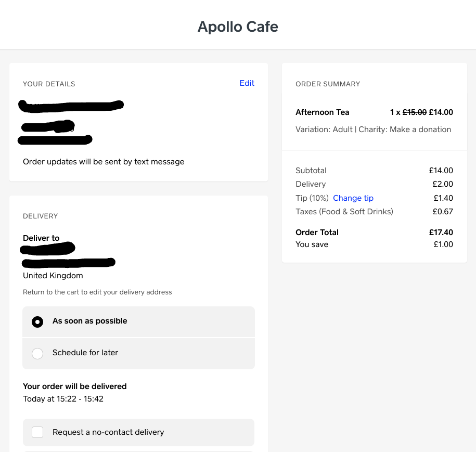Click the United Kingdom address line
Image resolution: width=476 pixels, height=452 pixels.
[x=53, y=276]
